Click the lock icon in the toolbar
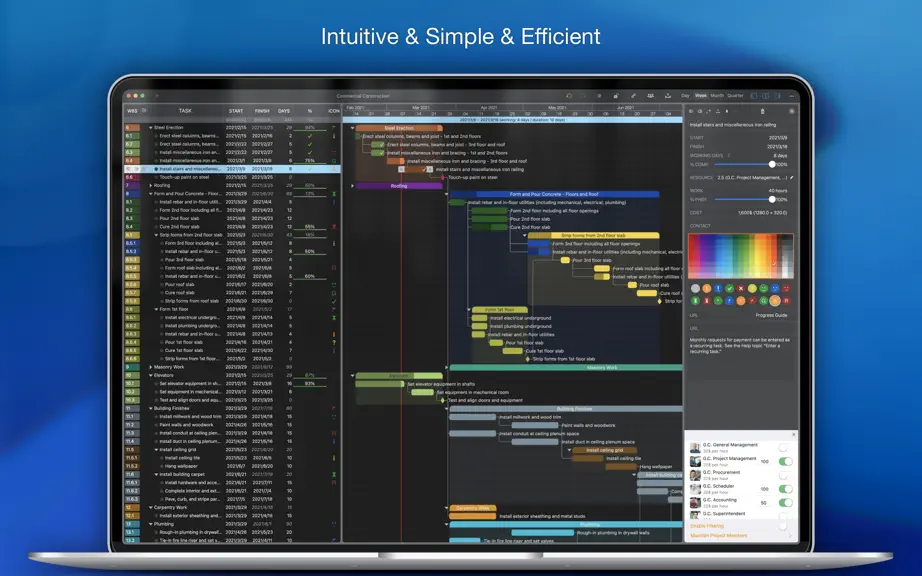The image size is (922, 576). tap(616, 95)
